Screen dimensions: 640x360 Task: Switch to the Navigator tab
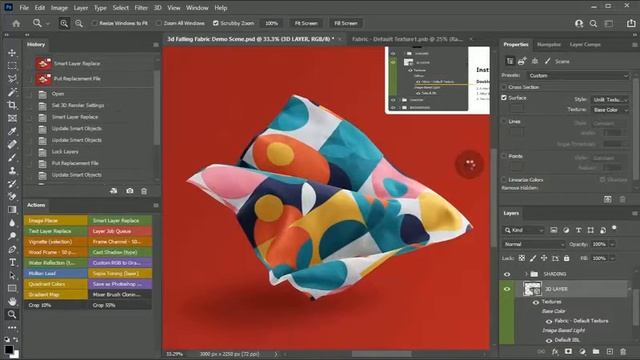click(549, 44)
